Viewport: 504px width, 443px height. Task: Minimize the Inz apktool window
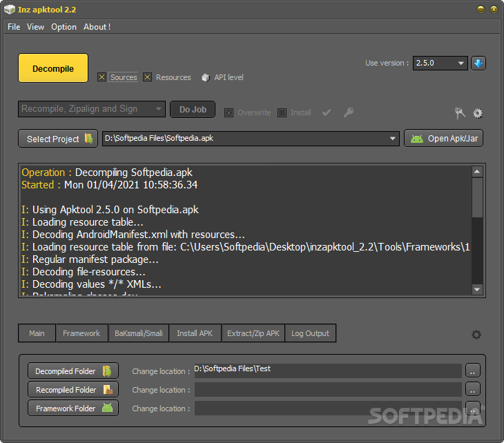coord(481,10)
